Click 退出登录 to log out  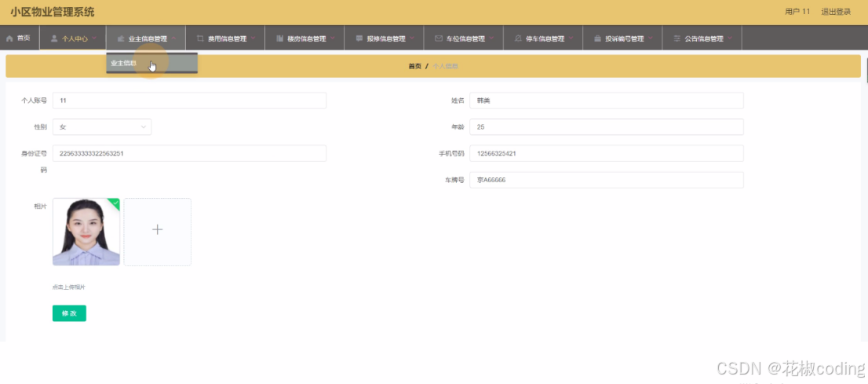click(x=835, y=12)
